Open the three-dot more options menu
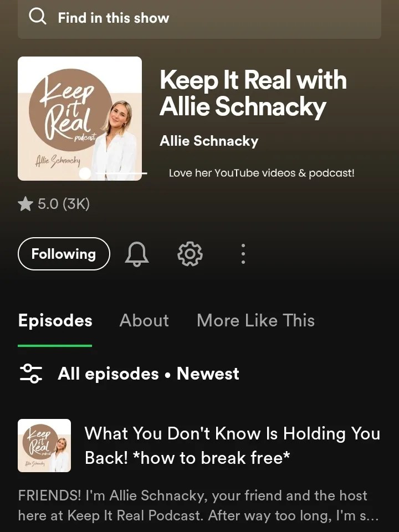399x532 pixels. click(243, 254)
